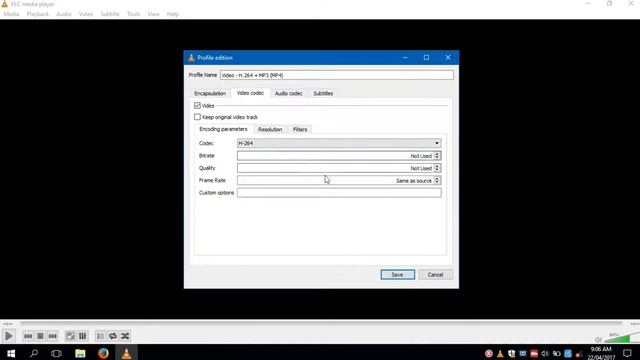Screen dimensions: 640x360
Task: Adjust the VLC volume slider
Action: (622, 338)
